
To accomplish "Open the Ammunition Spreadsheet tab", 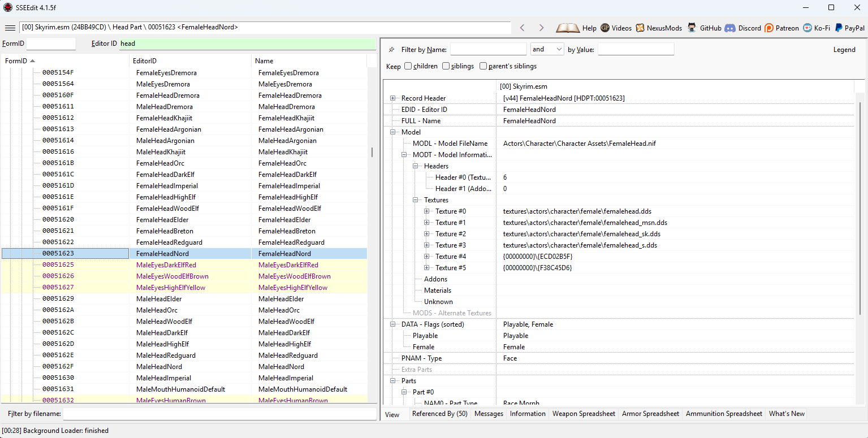I will (724, 414).
